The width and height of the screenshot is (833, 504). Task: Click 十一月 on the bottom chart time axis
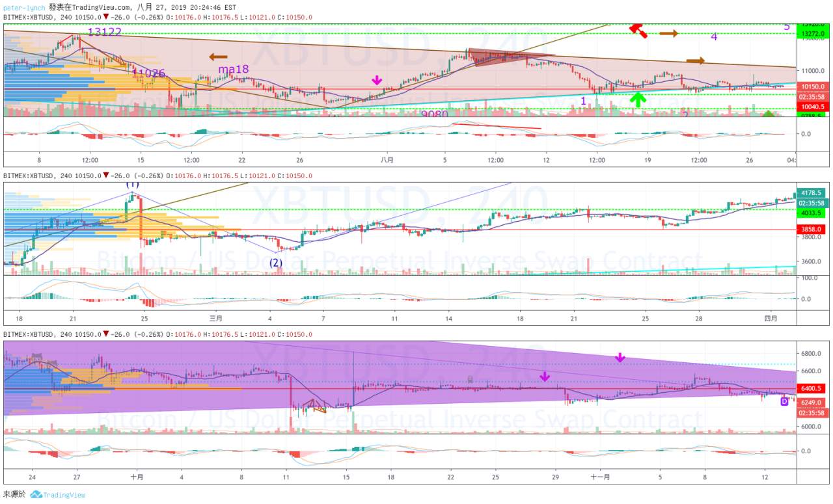600,477
